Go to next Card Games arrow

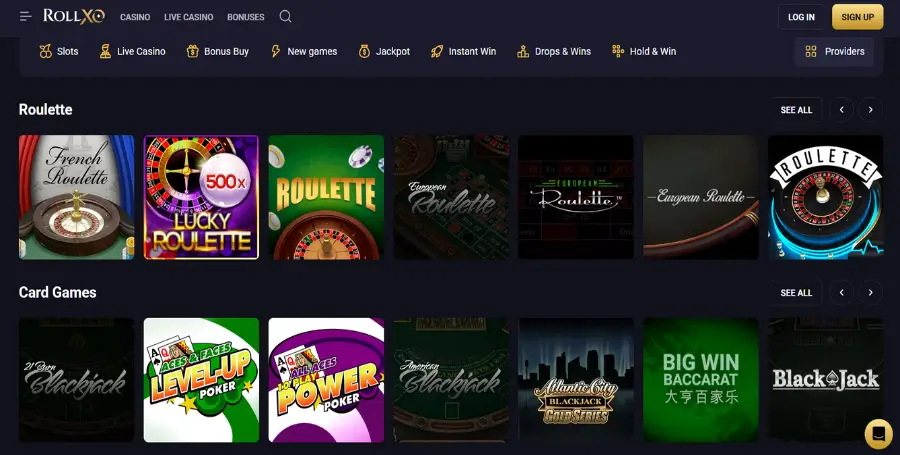[x=870, y=293]
